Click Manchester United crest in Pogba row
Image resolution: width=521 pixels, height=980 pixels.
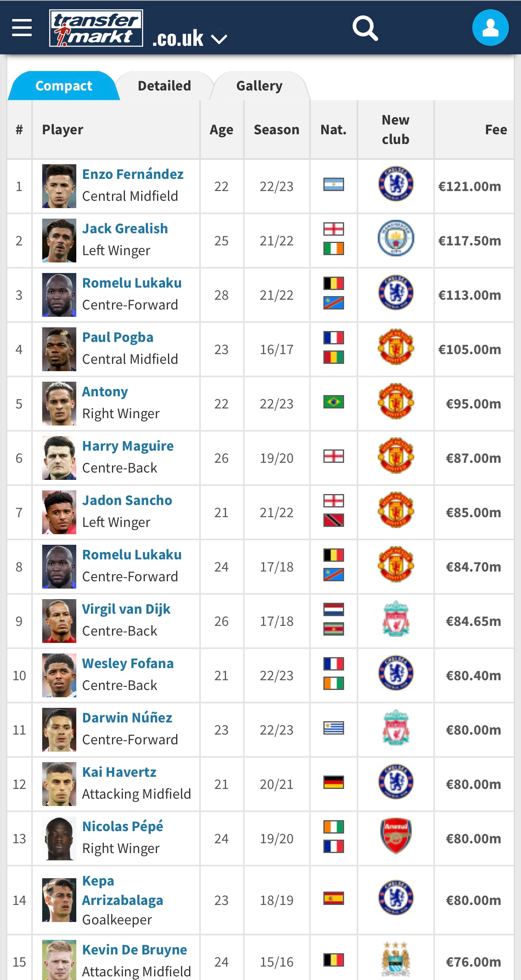point(396,347)
